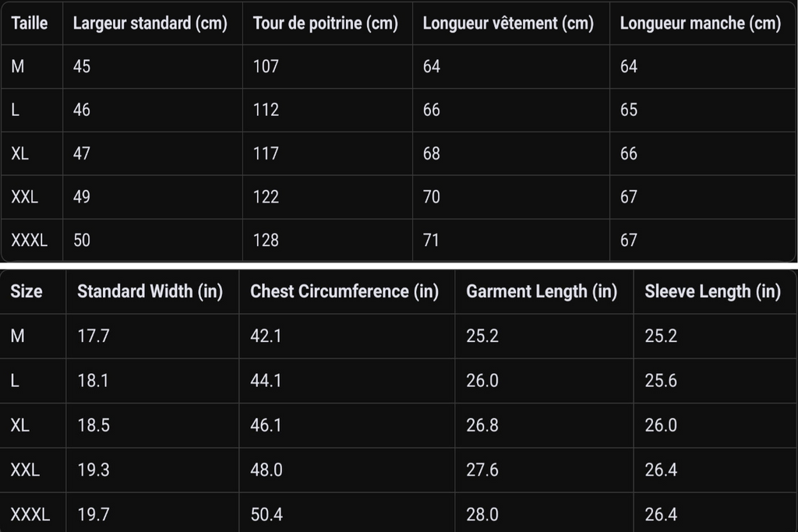This screenshot has height=532, width=798.
Task: Select size M in French table
Action: click(x=18, y=67)
